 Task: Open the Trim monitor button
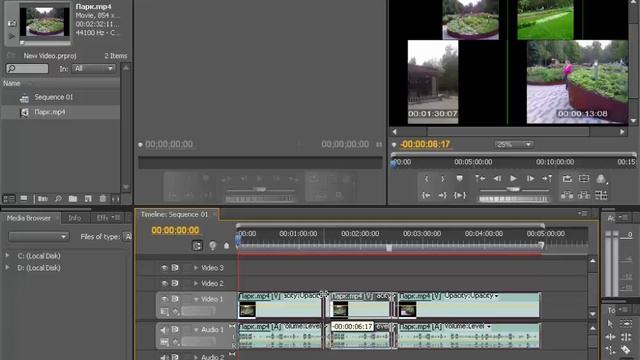click(x=601, y=196)
